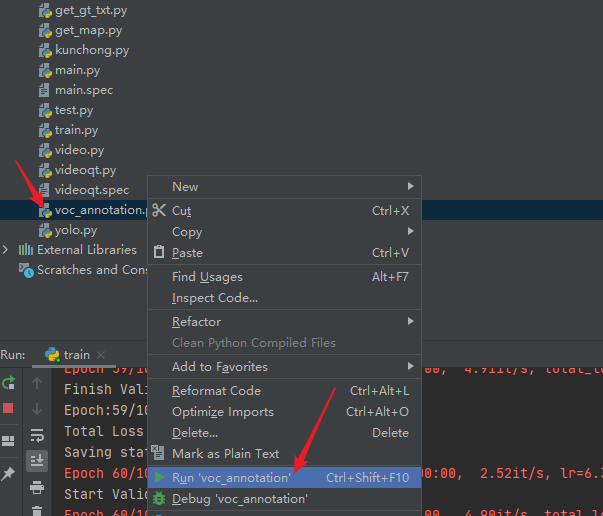The image size is (603, 516).
Task: Expand the External Libraries node
Action: pyautogui.click(x=5, y=250)
